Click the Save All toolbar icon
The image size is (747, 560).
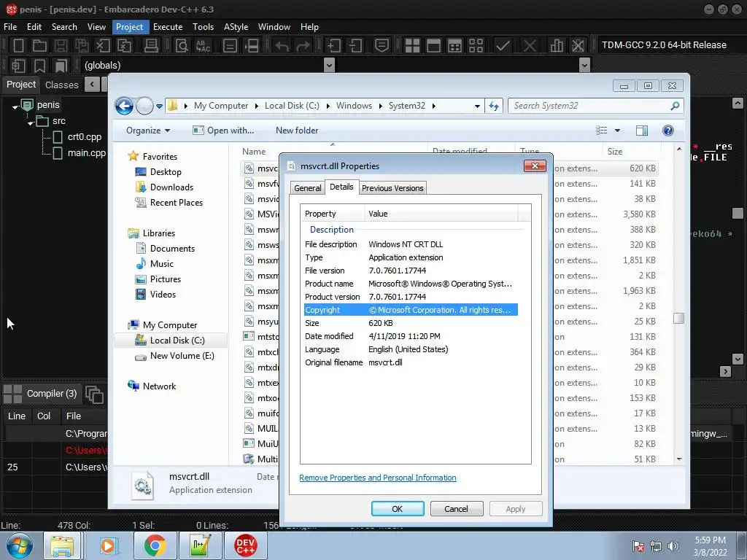pos(82,45)
